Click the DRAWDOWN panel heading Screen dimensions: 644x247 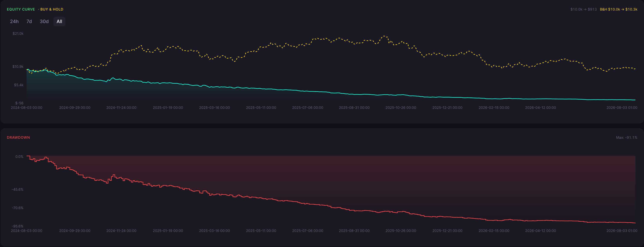point(18,138)
